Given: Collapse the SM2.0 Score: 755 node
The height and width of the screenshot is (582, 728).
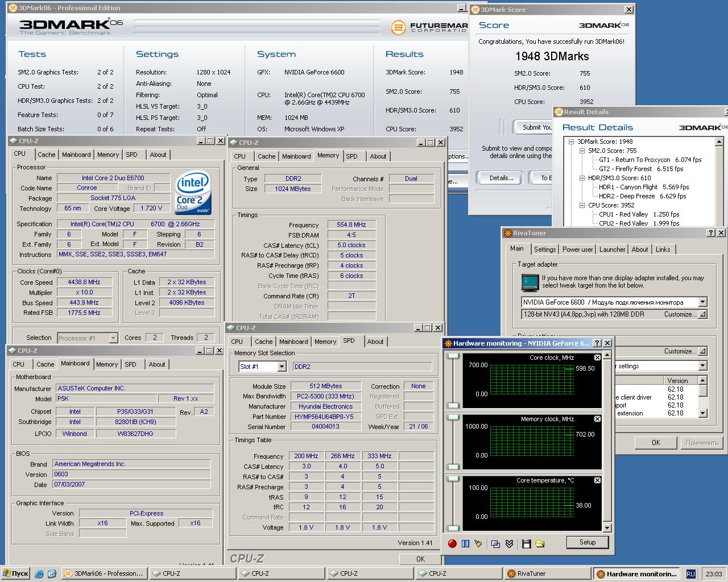Looking at the screenshot, I should tap(582, 151).
